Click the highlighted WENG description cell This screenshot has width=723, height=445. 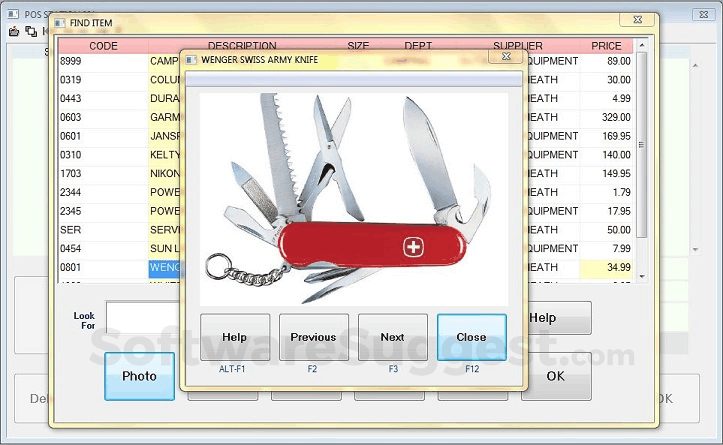pos(165,268)
